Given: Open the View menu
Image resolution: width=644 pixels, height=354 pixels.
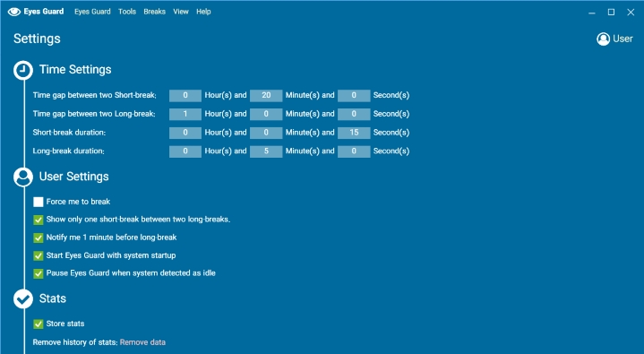Looking at the screenshot, I should coord(181,12).
